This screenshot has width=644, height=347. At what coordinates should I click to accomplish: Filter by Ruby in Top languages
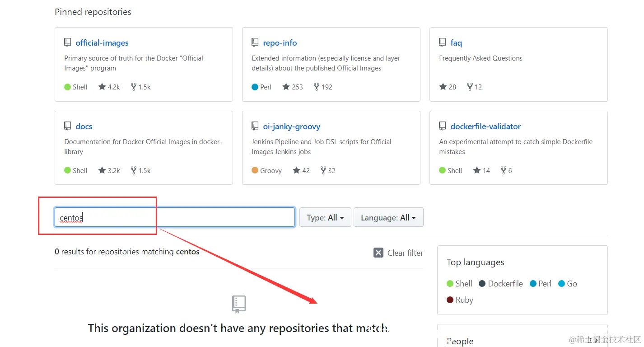(460, 300)
